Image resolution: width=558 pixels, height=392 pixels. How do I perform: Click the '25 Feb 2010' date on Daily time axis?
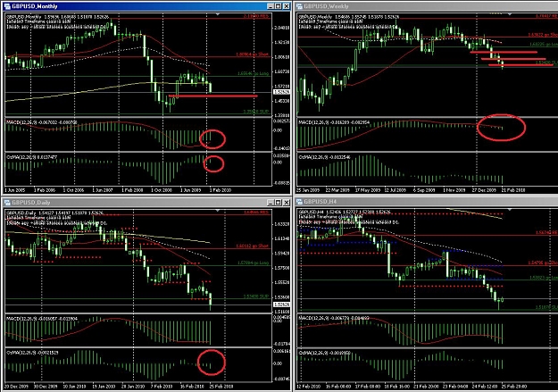221,387
